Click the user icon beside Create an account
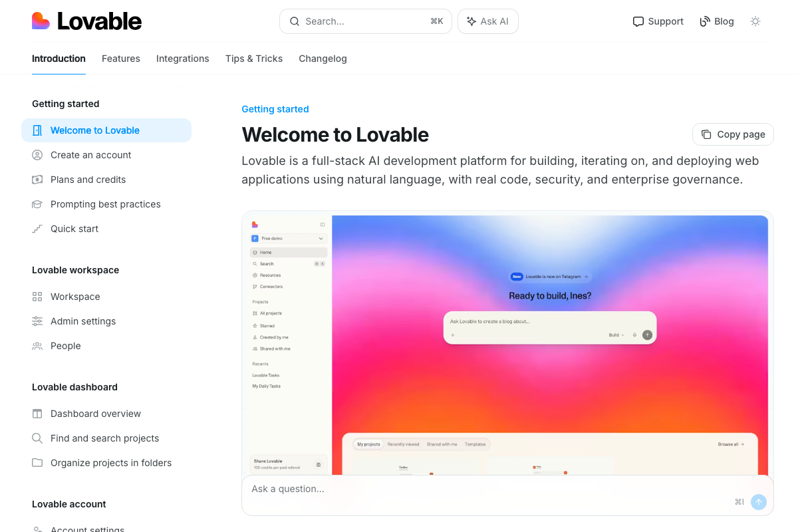Image resolution: width=798 pixels, height=532 pixels. click(x=37, y=155)
